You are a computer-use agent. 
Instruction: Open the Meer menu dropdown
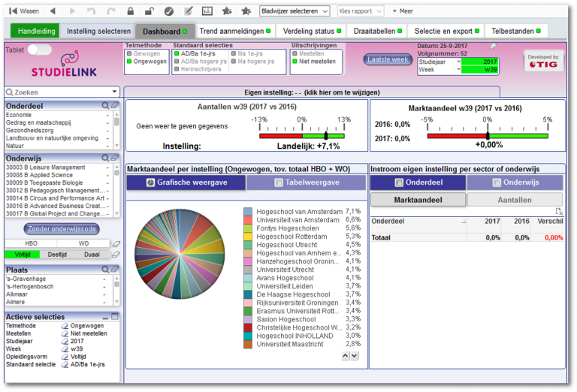[403, 11]
